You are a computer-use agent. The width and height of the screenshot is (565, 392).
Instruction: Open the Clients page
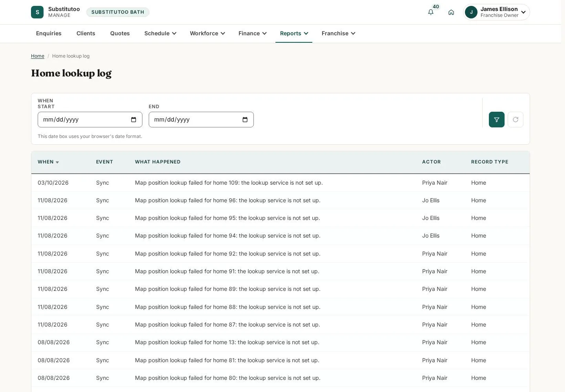coord(86,33)
